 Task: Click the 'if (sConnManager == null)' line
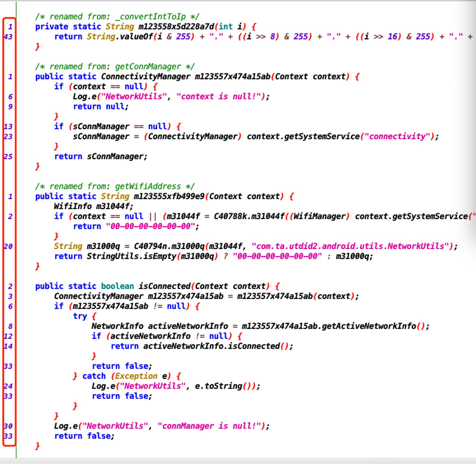click(x=118, y=127)
